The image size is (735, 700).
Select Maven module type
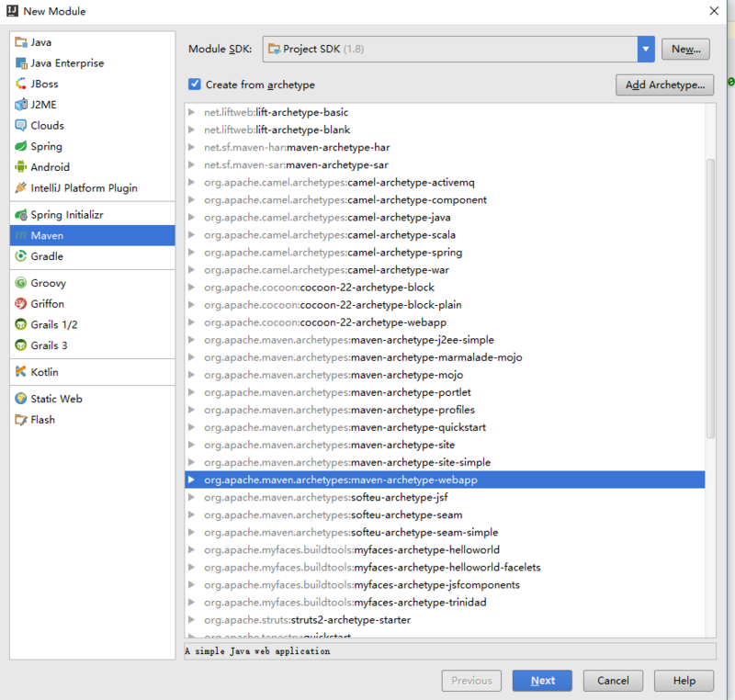click(x=93, y=236)
